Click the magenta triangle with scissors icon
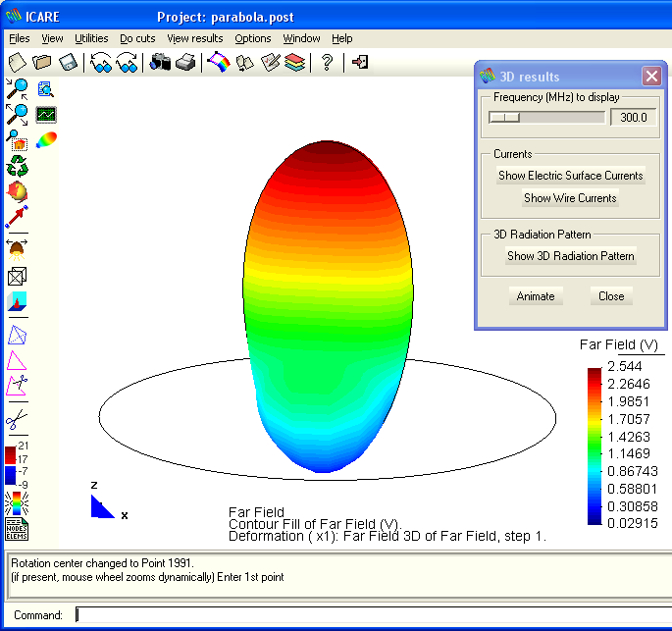The height and width of the screenshot is (631, 672). (17, 386)
